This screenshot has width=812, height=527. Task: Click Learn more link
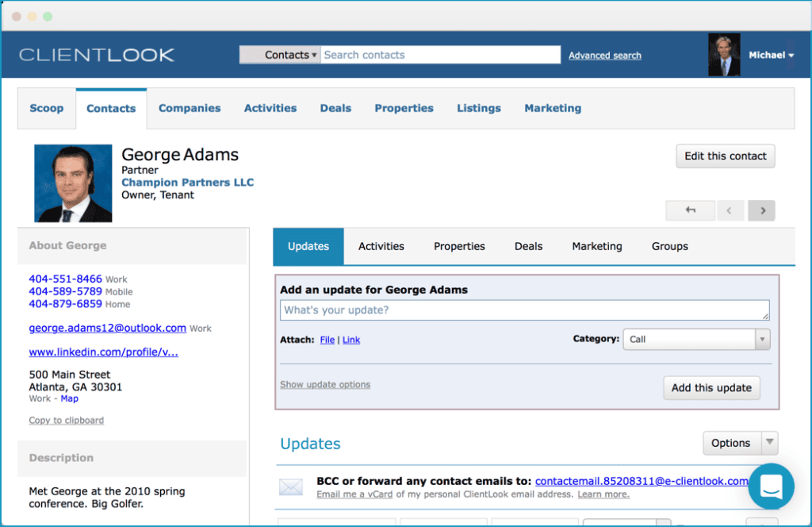603,494
